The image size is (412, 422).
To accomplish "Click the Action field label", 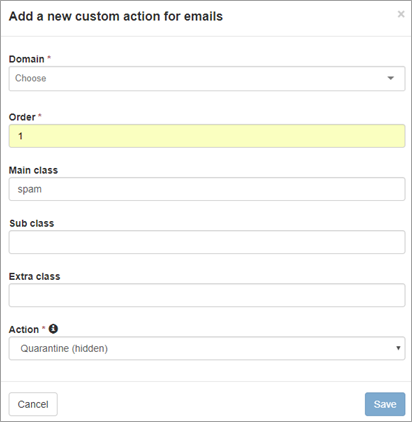I will (x=24, y=329).
